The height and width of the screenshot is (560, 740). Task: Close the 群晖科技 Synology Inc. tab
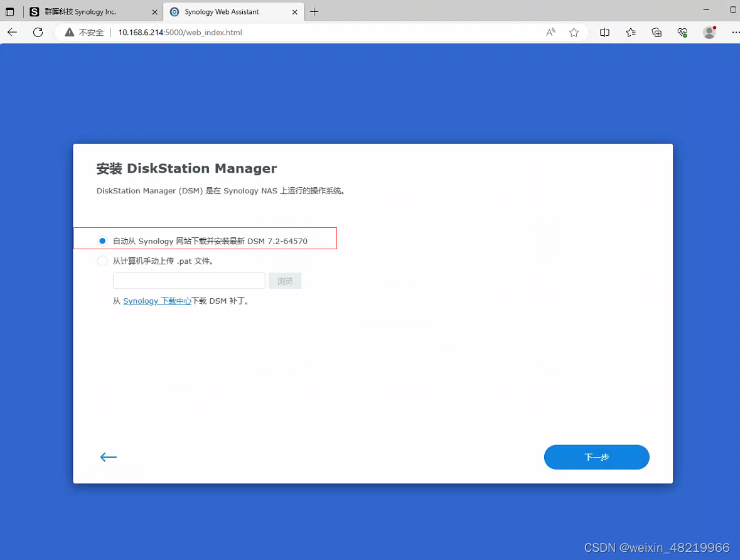point(154,12)
